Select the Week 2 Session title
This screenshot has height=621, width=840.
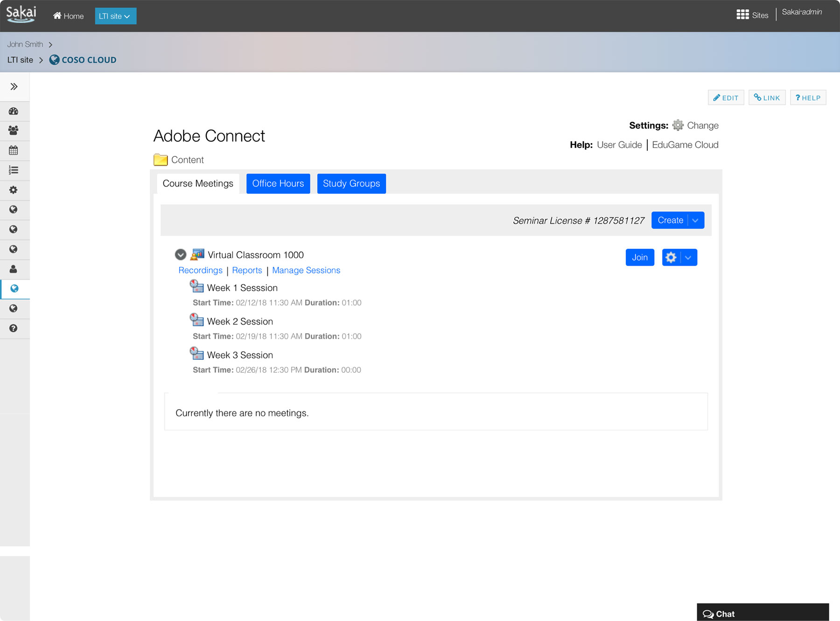point(240,321)
